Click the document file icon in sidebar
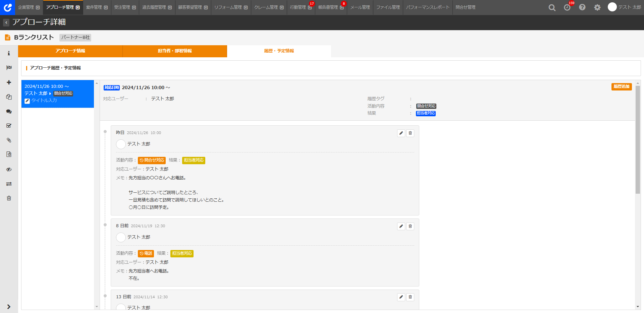Viewport: 644px width, 313px height. coord(9,154)
